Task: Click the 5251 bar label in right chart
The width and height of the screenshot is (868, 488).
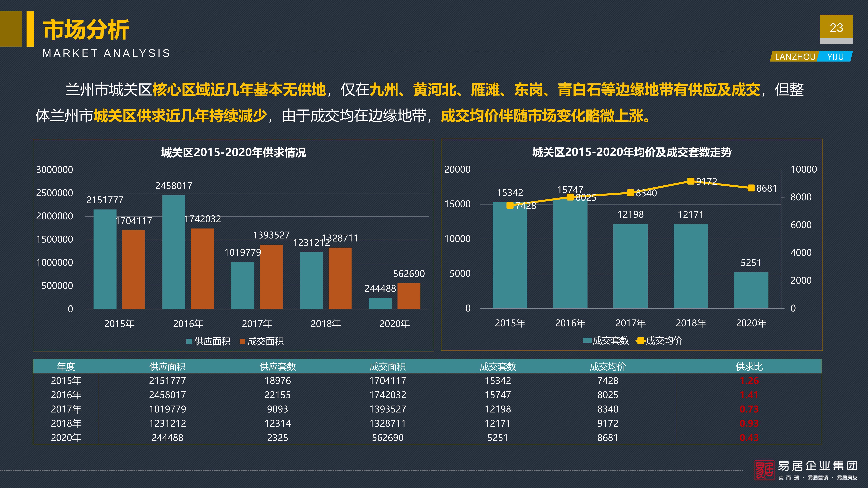Action: 751,263
